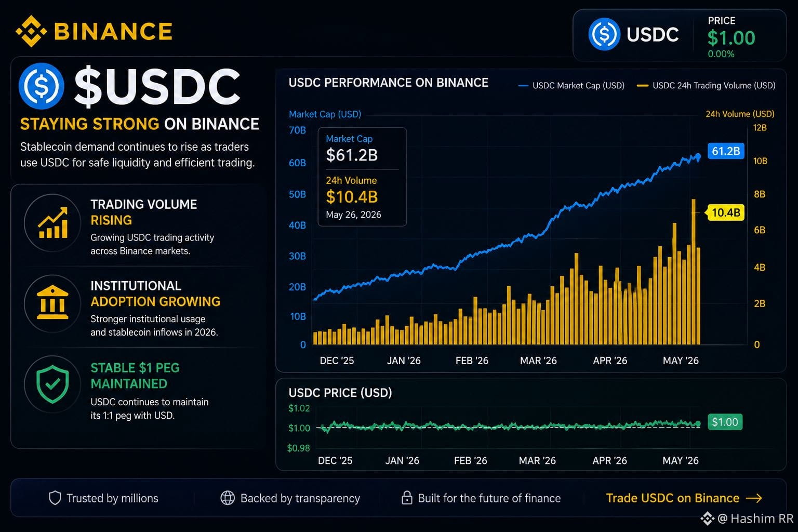Click the Binance diamond logo icon
798x532 pixels.
click(31, 31)
